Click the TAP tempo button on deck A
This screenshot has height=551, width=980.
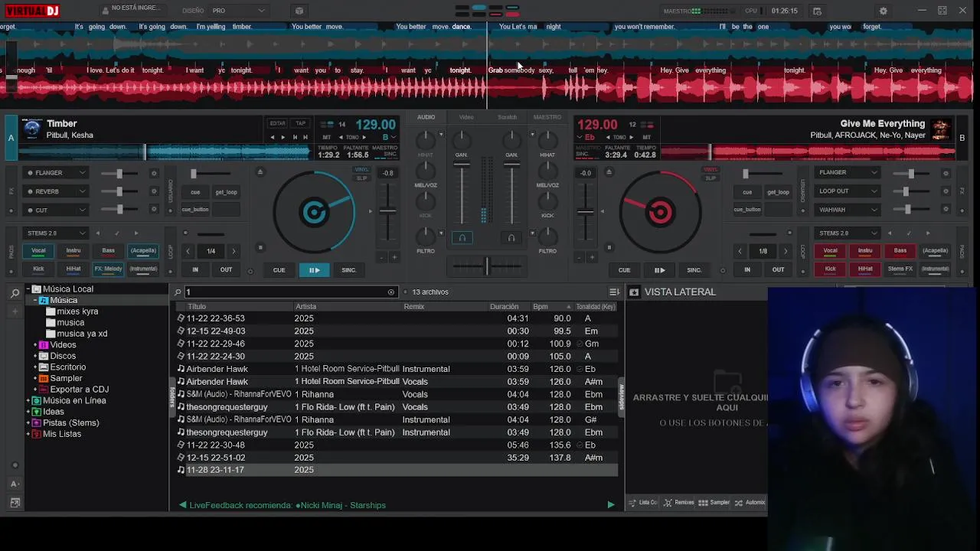pyautogui.click(x=300, y=123)
